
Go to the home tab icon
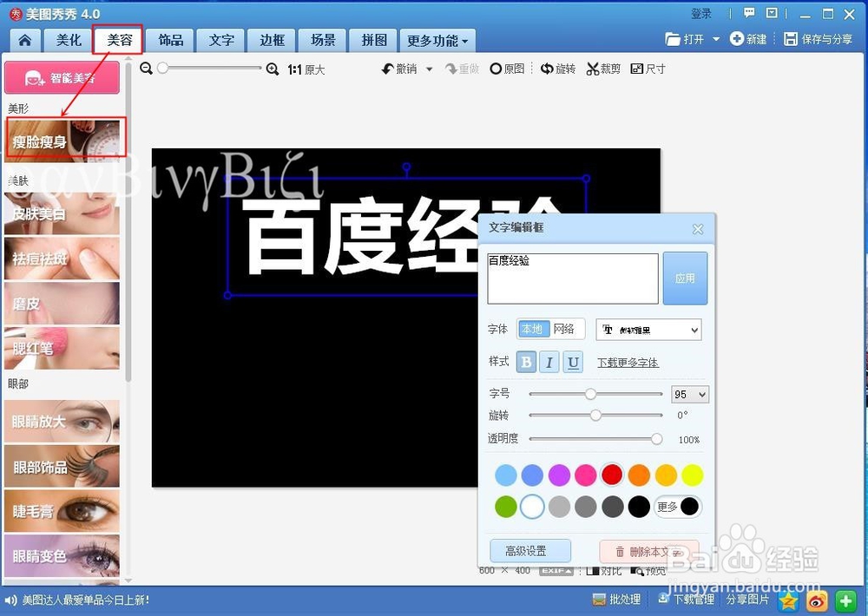[x=25, y=41]
